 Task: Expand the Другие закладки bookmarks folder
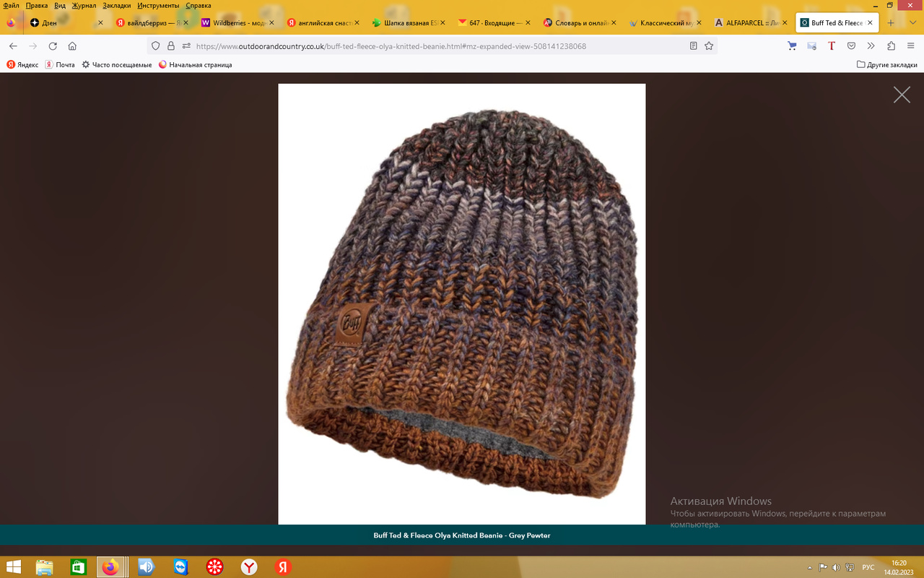(x=886, y=64)
